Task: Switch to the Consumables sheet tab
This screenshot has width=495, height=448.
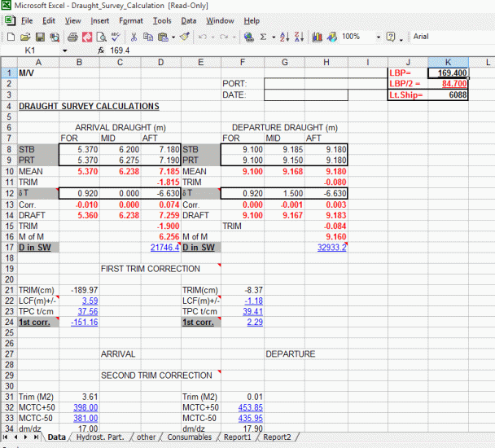Action: coord(191,437)
